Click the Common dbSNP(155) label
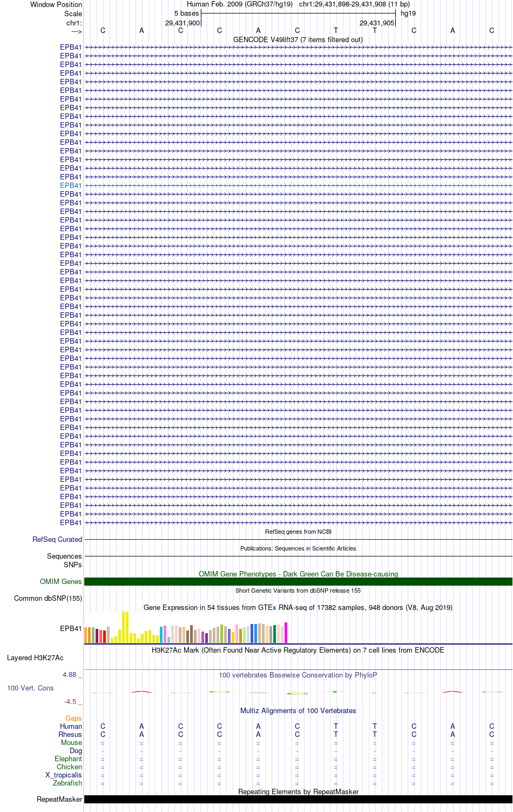Screen dimensions: 513x812 click(x=48, y=598)
